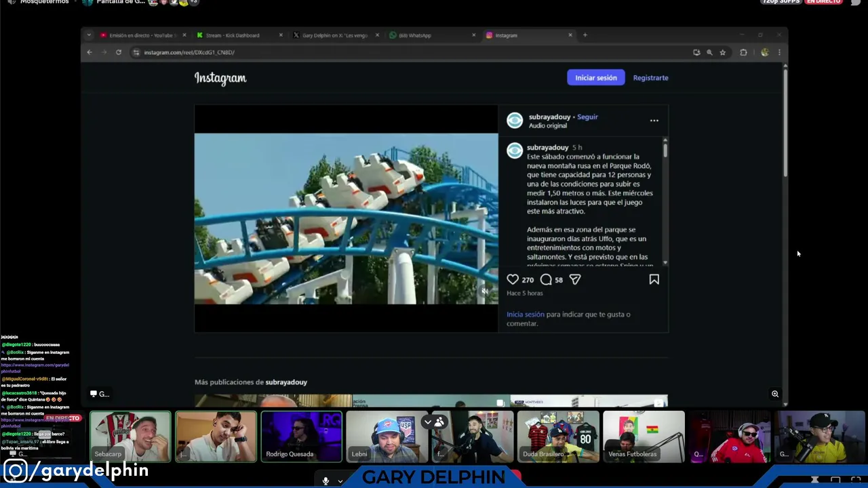This screenshot has width=868, height=488.
Task: Open a new browser tab
Action: [585, 35]
